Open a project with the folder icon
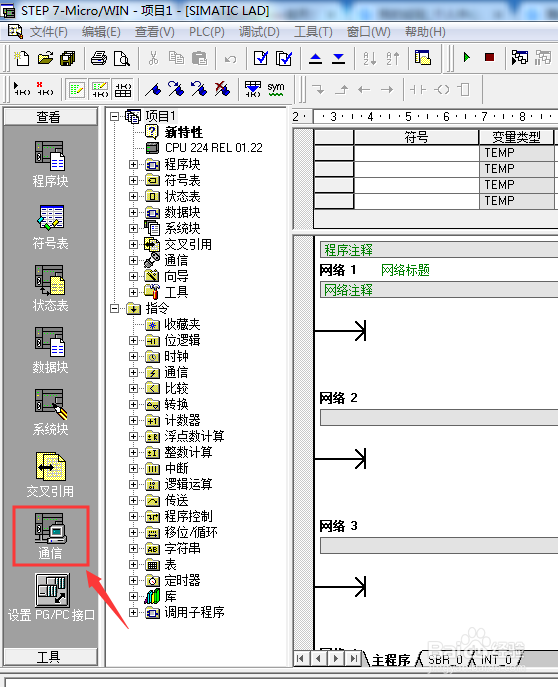Image resolution: width=558 pixels, height=687 pixels. click(45, 58)
